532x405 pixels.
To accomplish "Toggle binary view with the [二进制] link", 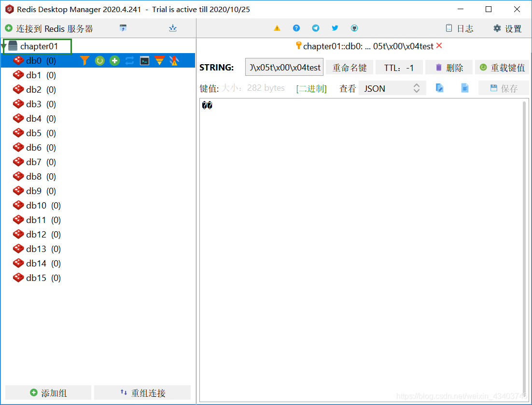I will click(311, 88).
